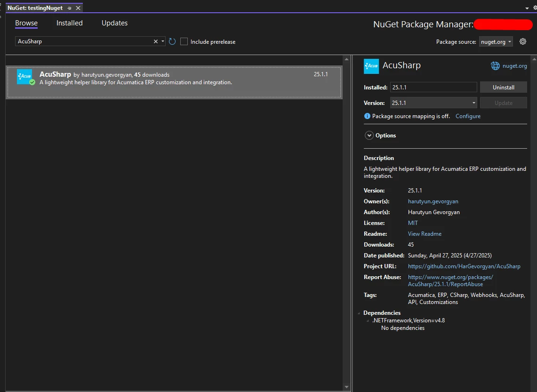Click the AcuSharp logo in details pane

(x=371, y=66)
